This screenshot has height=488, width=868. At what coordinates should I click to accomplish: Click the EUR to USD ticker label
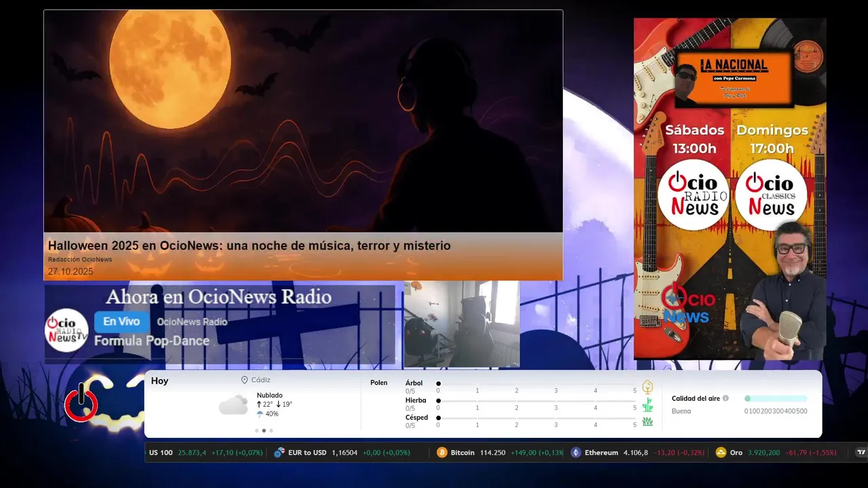coord(307,453)
